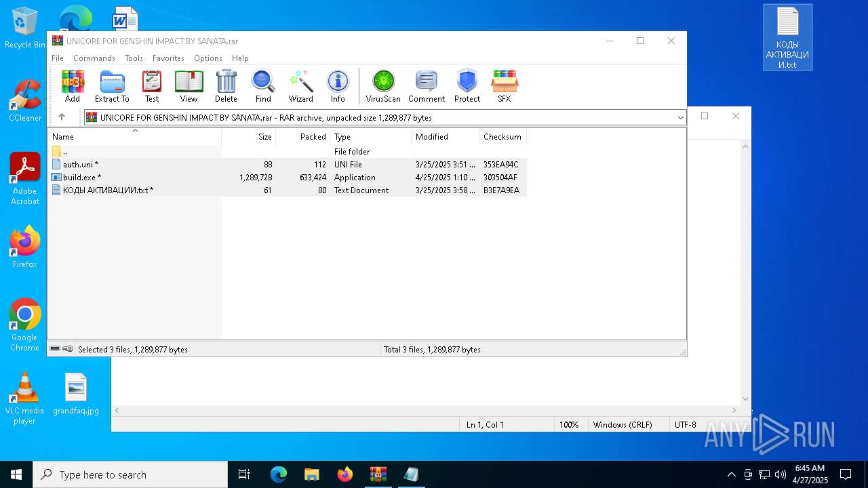Click Notepad vertical scrollbar down arrow
Image resolution: width=868 pixels, height=488 pixels.
click(746, 399)
